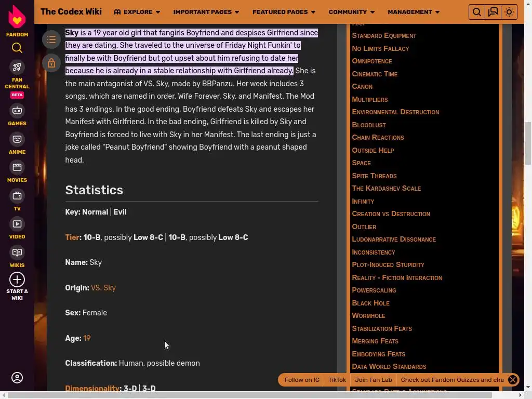Open Black Hole link

[371, 303]
